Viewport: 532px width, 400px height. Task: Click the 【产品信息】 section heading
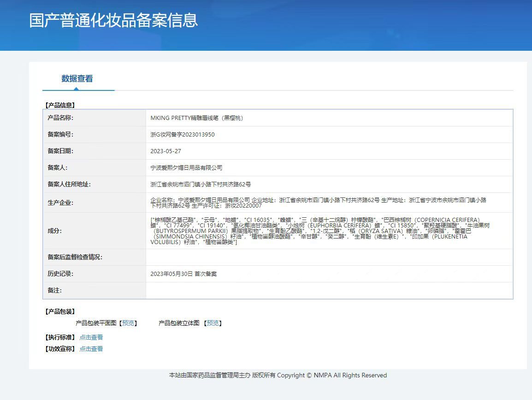pos(60,105)
